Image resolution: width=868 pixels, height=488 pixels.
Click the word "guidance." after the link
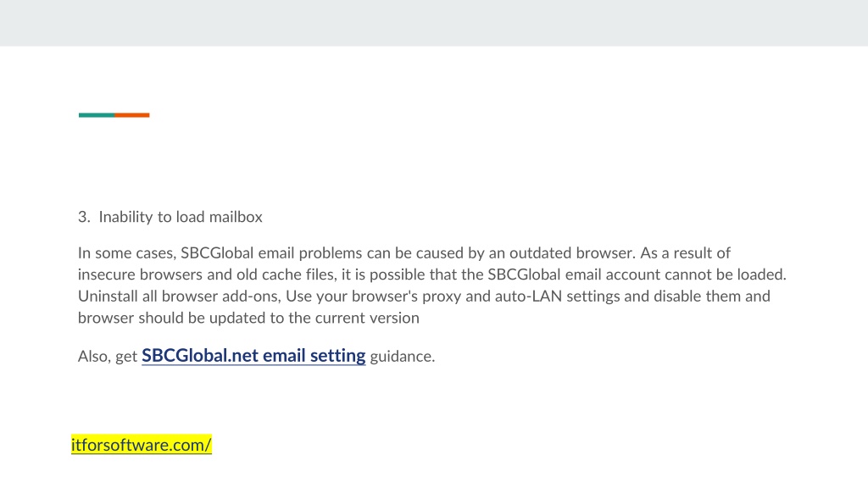[403, 357]
